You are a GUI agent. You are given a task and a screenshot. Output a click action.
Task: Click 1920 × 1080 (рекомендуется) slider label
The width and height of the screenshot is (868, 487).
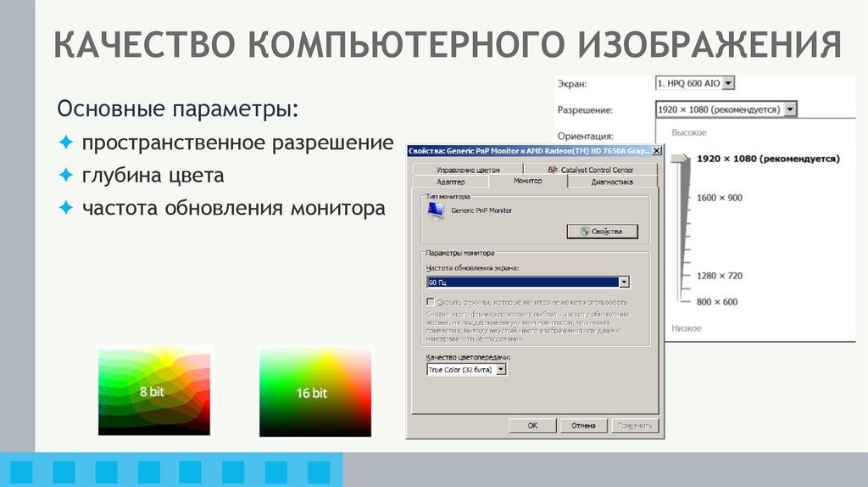(768, 159)
